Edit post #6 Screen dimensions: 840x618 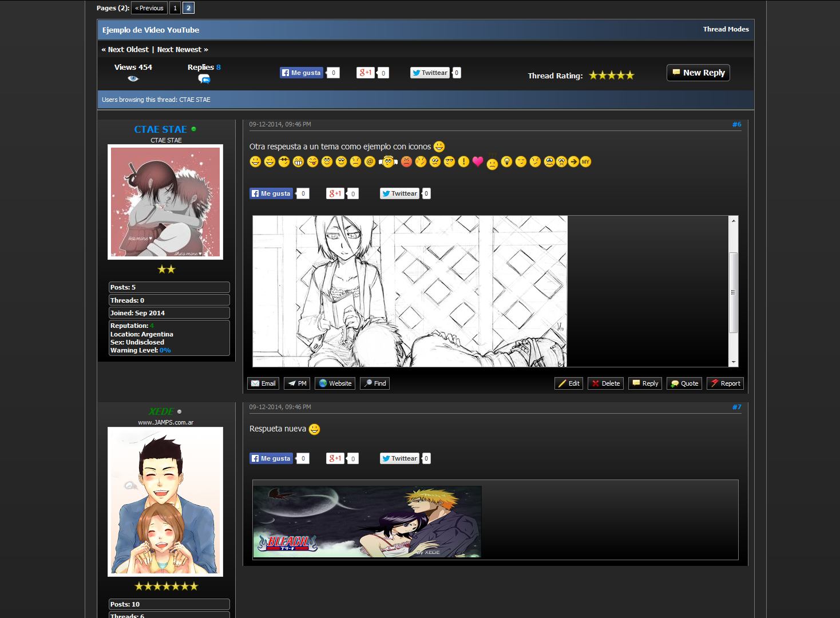pos(568,383)
